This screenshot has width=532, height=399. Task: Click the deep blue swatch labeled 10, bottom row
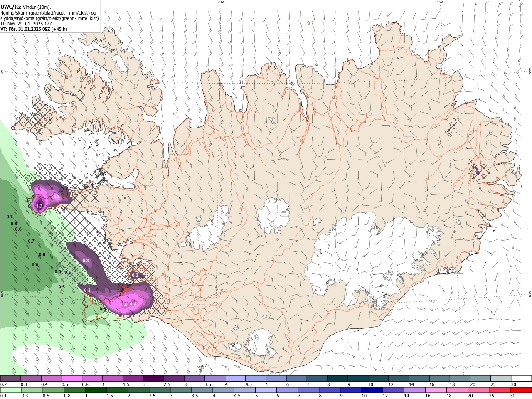click(x=372, y=390)
